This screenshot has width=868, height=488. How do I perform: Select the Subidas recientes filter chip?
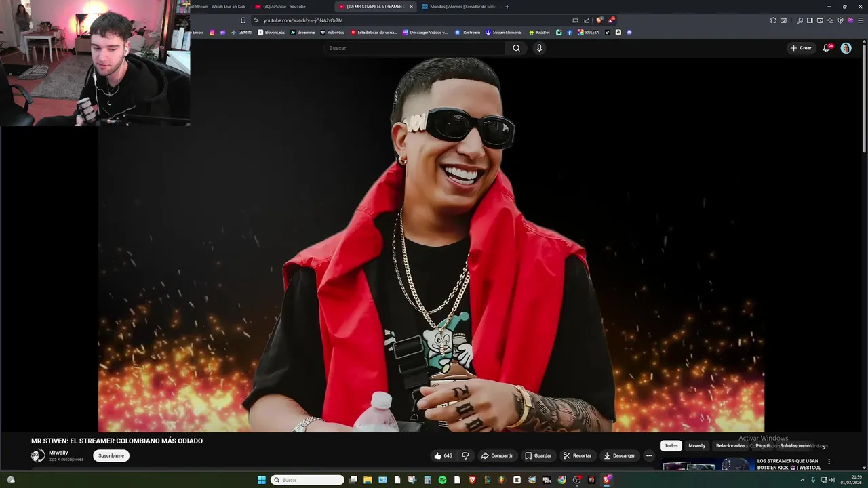click(795, 446)
